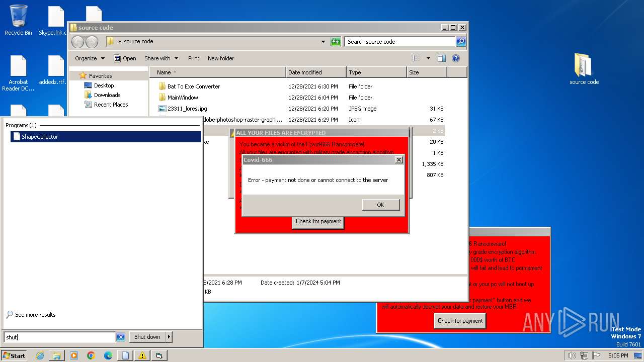Click Open in the Explorer toolbar
Viewport: 644px width, 362px height.
(x=125, y=58)
